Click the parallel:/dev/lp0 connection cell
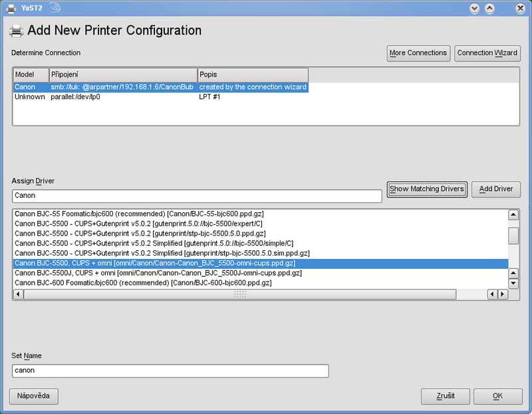The height and width of the screenshot is (414, 532). pyautogui.click(x=75, y=97)
